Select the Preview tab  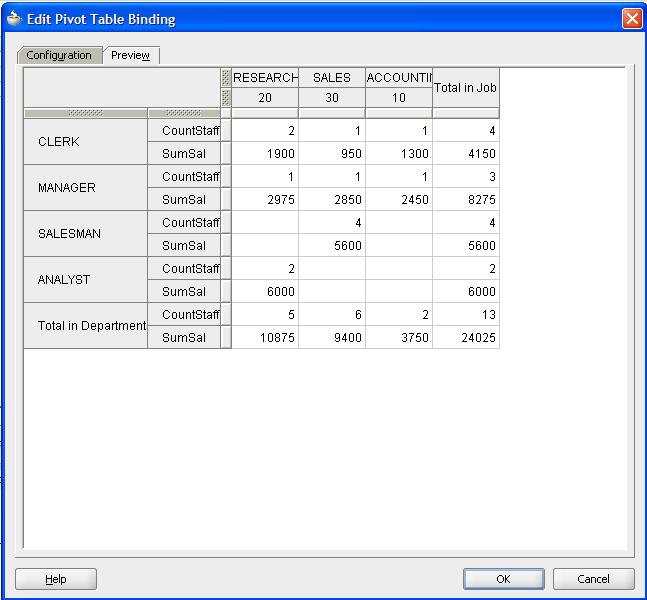click(x=130, y=55)
